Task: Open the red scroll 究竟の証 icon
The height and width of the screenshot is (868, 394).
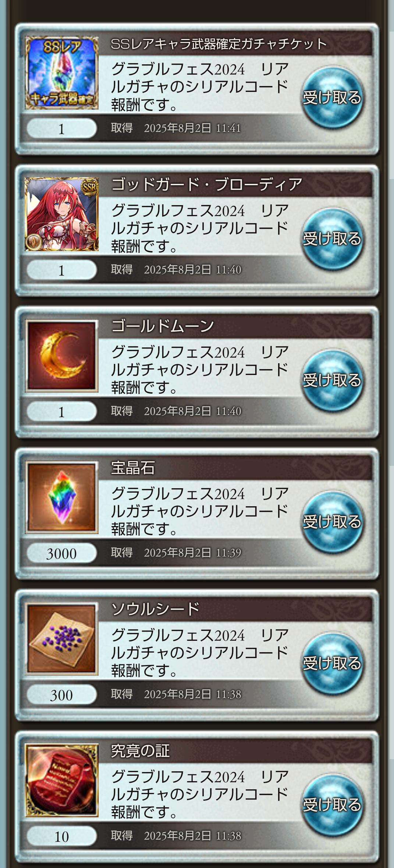Action: pyautogui.click(x=61, y=780)
